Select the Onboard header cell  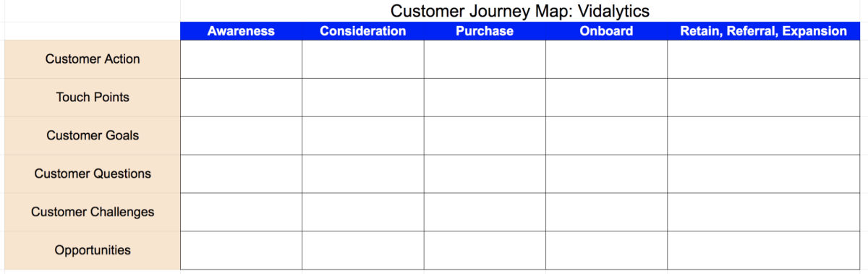click(606, 31)
